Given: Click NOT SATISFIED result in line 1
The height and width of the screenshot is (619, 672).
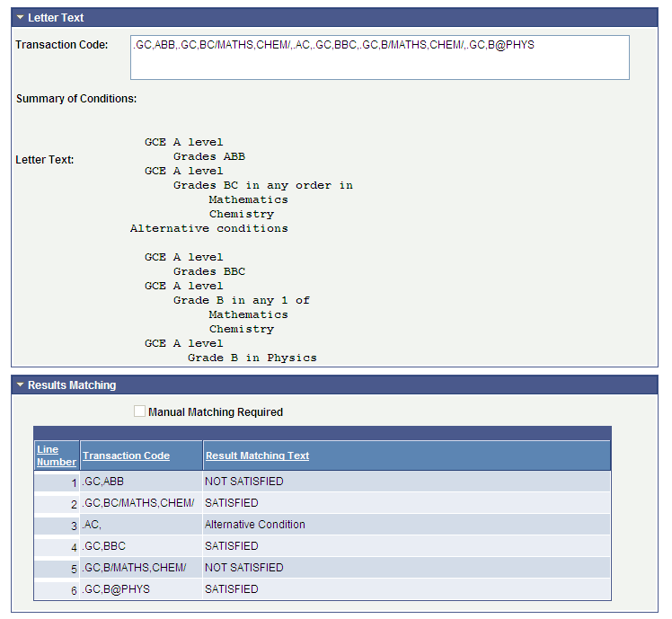Looking at the screenshot, I should click(x=243, y=482).
